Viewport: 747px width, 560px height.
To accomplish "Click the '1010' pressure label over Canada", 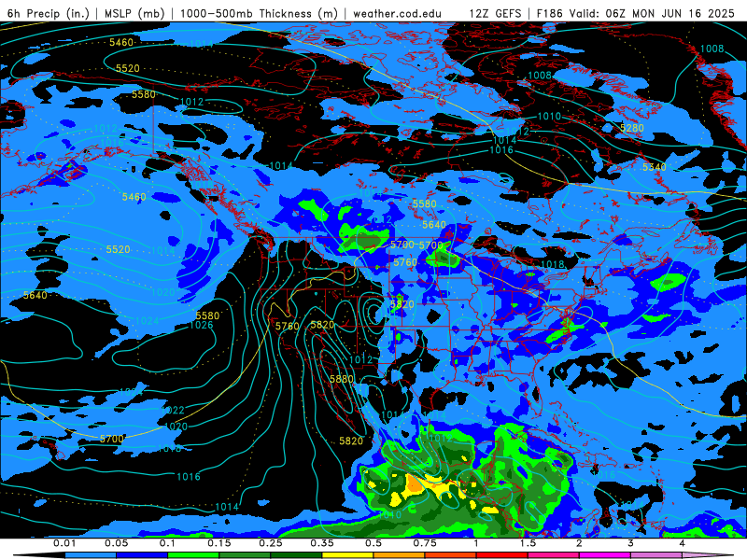I will [x=549, y=116].
